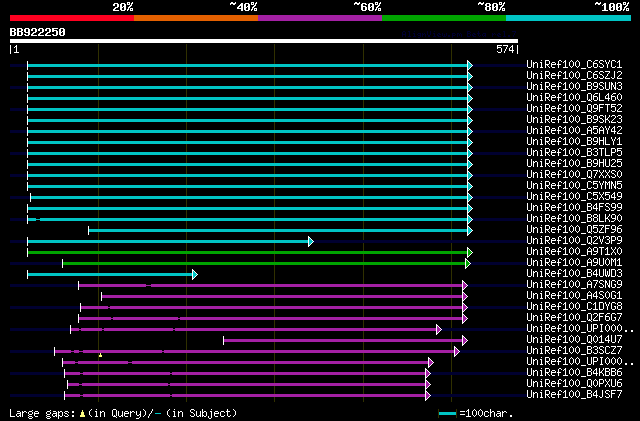The width and height of the screenshot is (640, 421).
Task: Click the green alignment bar for A9U0M1
Action: [267, 264]
